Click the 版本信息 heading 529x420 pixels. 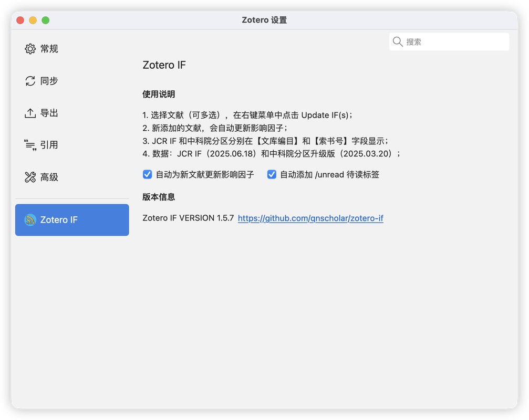pyautogui.click(x=159, y=197)
